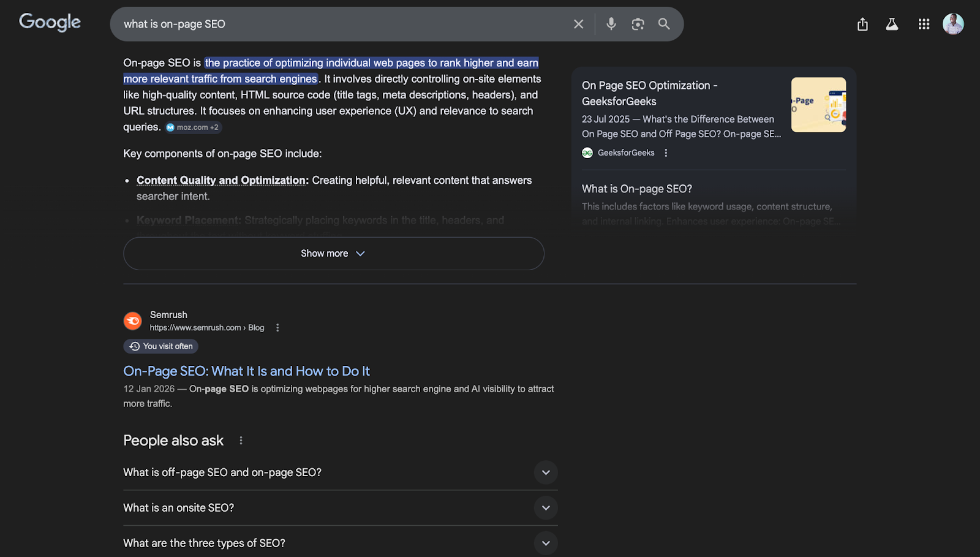The height and width of the screenshot is (557, 980).
Task: Open the Google apps grid
Action: tap(924, 24)
